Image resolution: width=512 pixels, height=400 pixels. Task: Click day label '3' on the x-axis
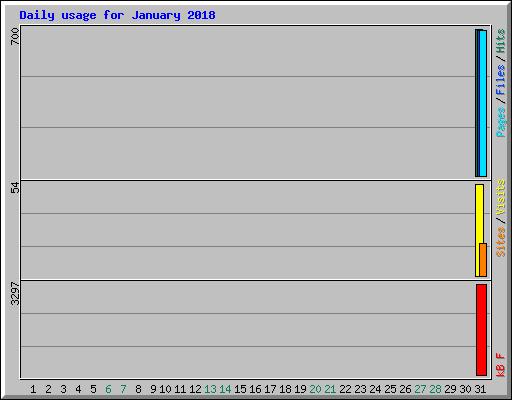(63, 389)
